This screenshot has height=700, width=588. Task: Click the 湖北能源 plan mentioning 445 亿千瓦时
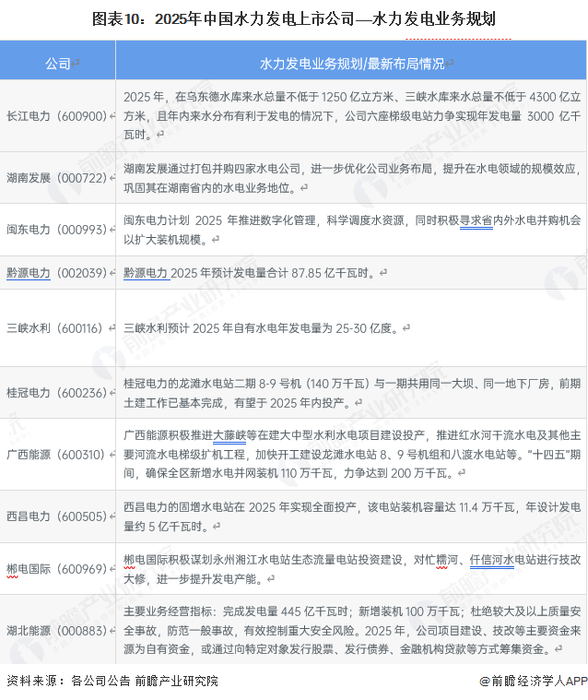click(x=352, y=630)
